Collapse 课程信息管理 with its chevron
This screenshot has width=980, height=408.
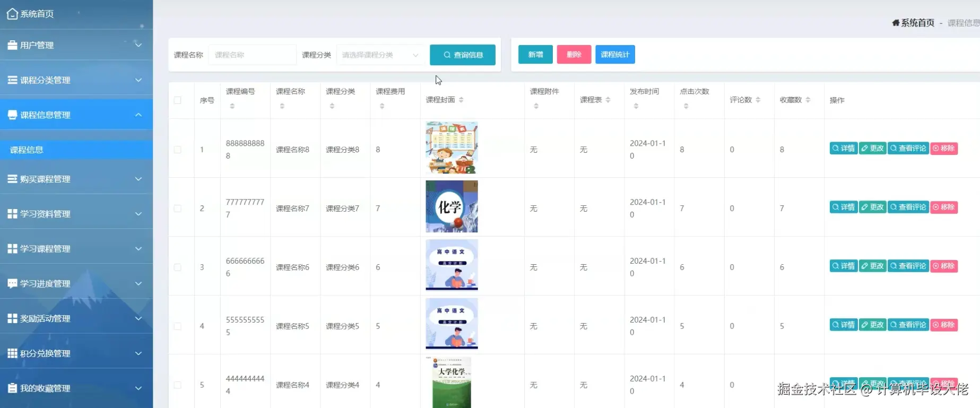138,115
